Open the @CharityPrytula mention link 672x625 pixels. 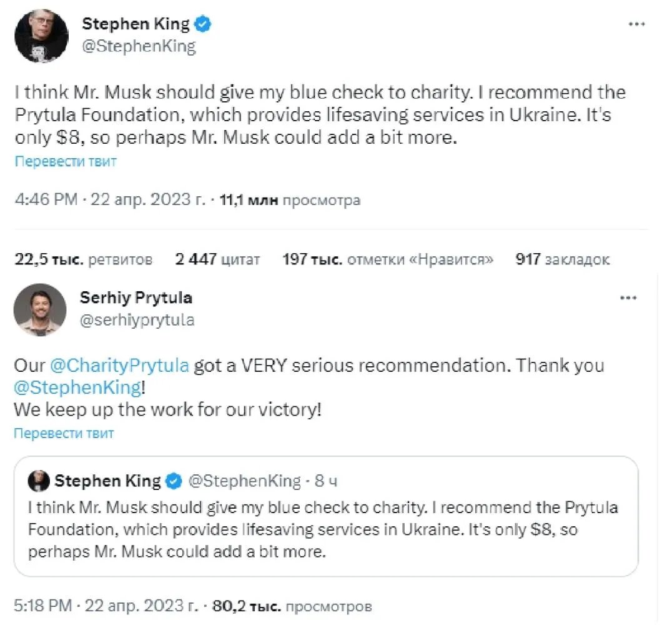click(119, 365)
